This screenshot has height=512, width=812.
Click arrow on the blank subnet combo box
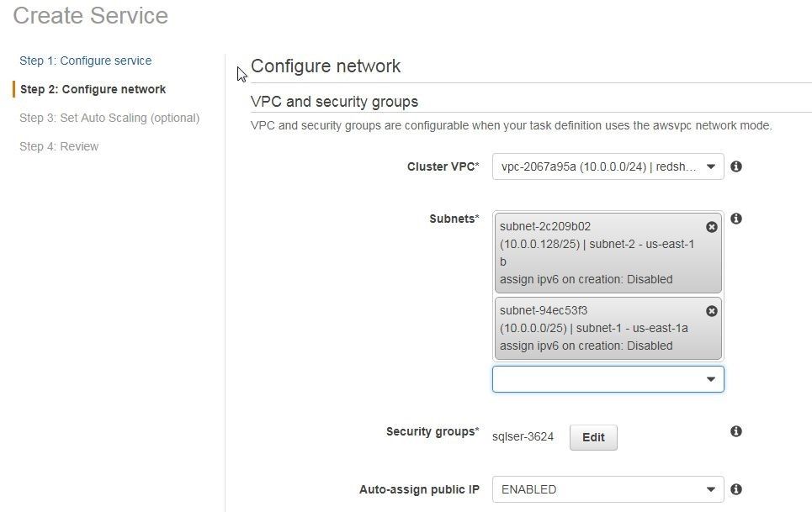pyautogui.click(x=711, y=379)
